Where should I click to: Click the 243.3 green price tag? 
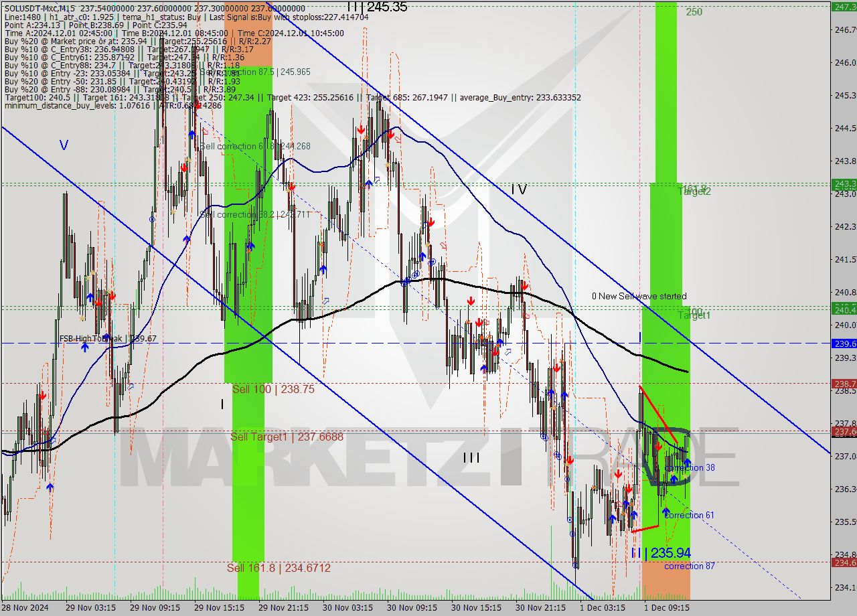click(844, 183)
